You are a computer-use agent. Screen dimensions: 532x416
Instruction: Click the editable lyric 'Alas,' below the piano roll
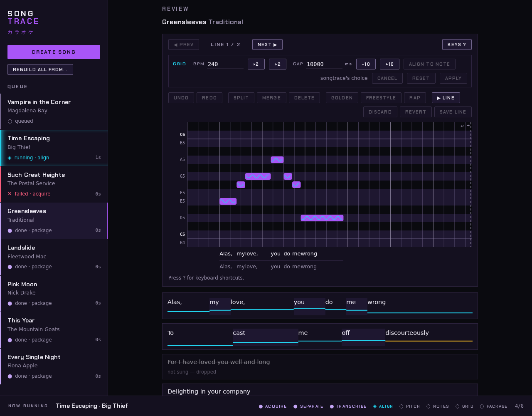(x=226, y=254)
